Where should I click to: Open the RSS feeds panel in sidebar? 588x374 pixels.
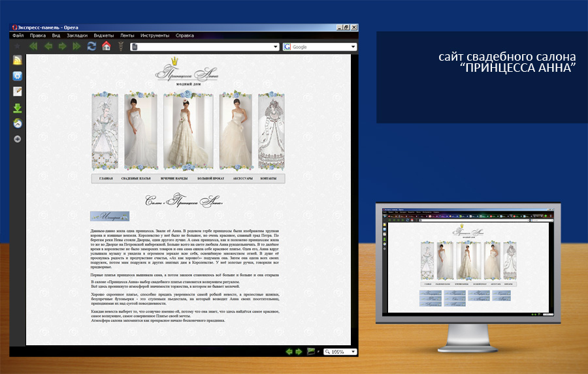[17, 60]
